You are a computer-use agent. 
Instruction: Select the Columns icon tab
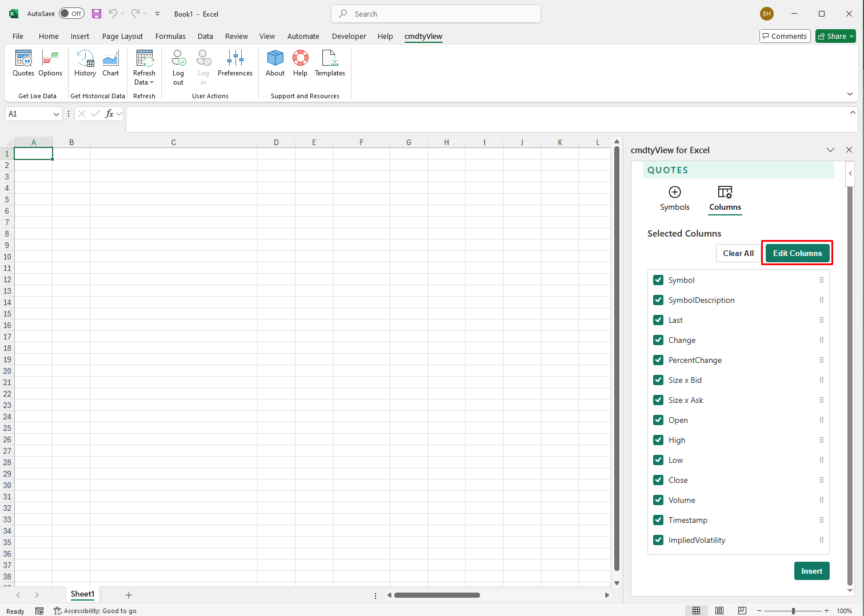coord(725,199)
